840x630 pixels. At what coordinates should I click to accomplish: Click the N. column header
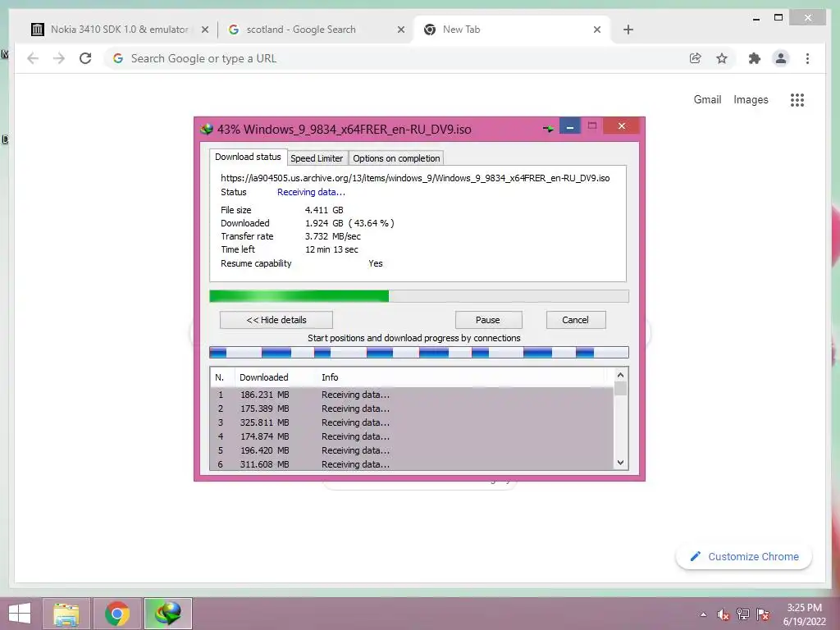(220, 377)
